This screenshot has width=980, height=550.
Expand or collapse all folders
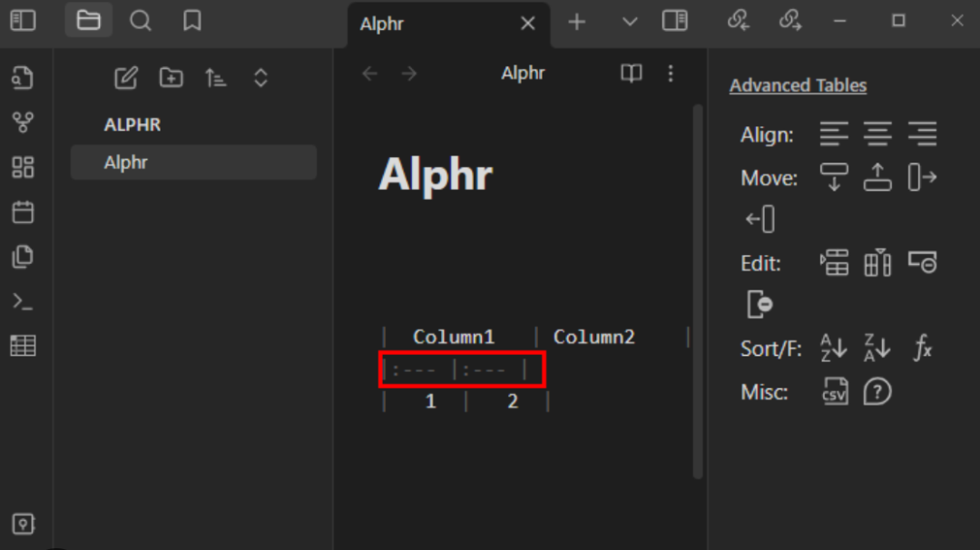point(260,78)
